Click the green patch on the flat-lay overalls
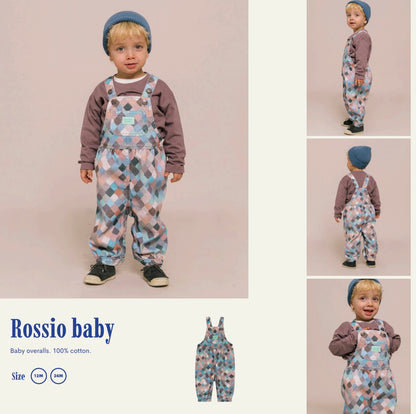 215,336
